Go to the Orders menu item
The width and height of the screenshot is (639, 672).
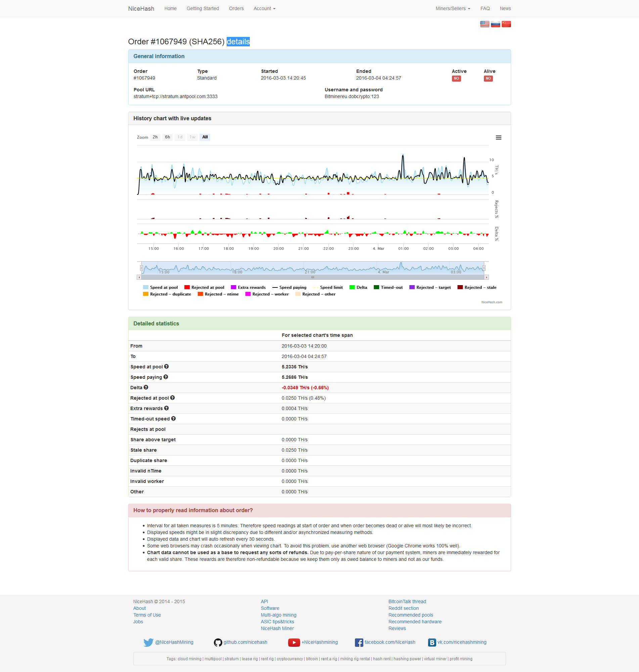coord(236,8)
